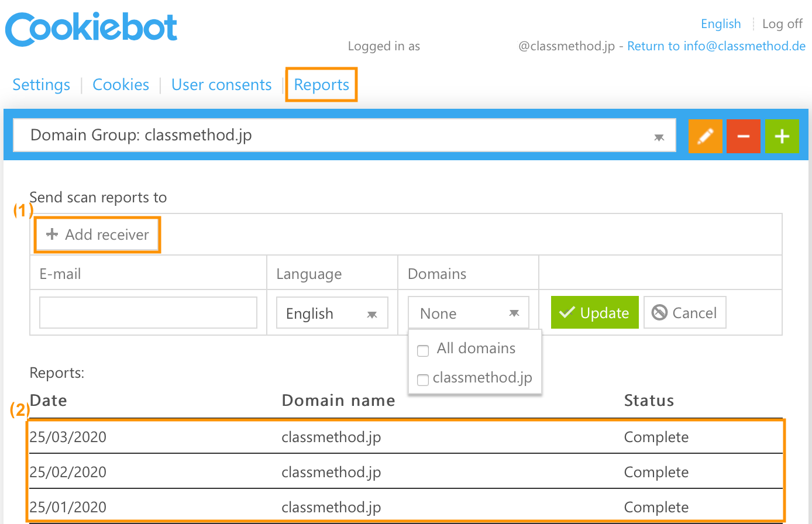Click the green Update button

point(594,312)
